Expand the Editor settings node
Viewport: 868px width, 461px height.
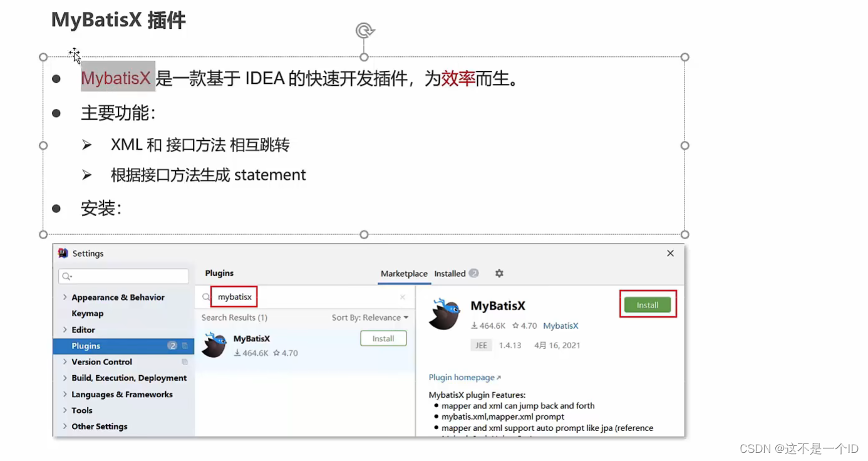pos(65,330)
